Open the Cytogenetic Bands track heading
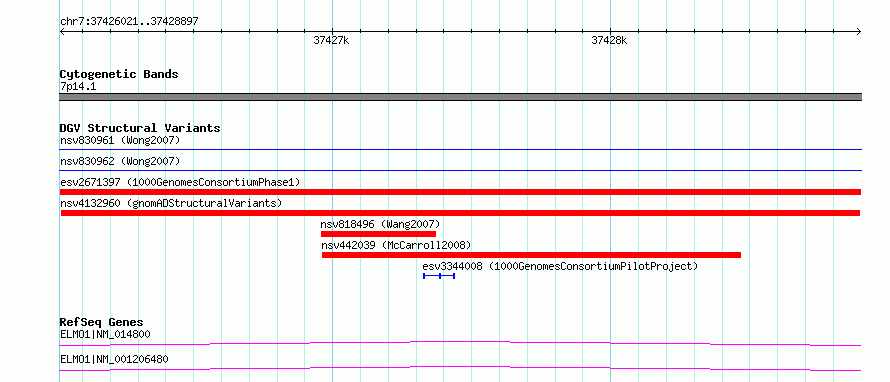The height and width of the screenshot is (382, 890). click(x=119, y=74)
